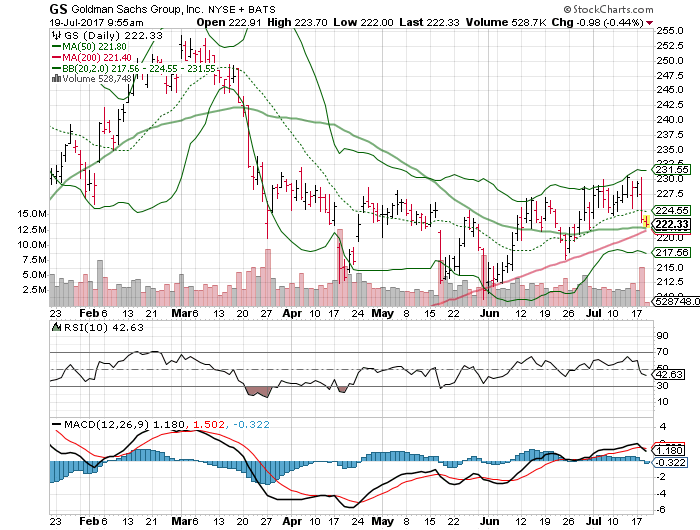Click the red down-arrow beside Chg value

650,23
